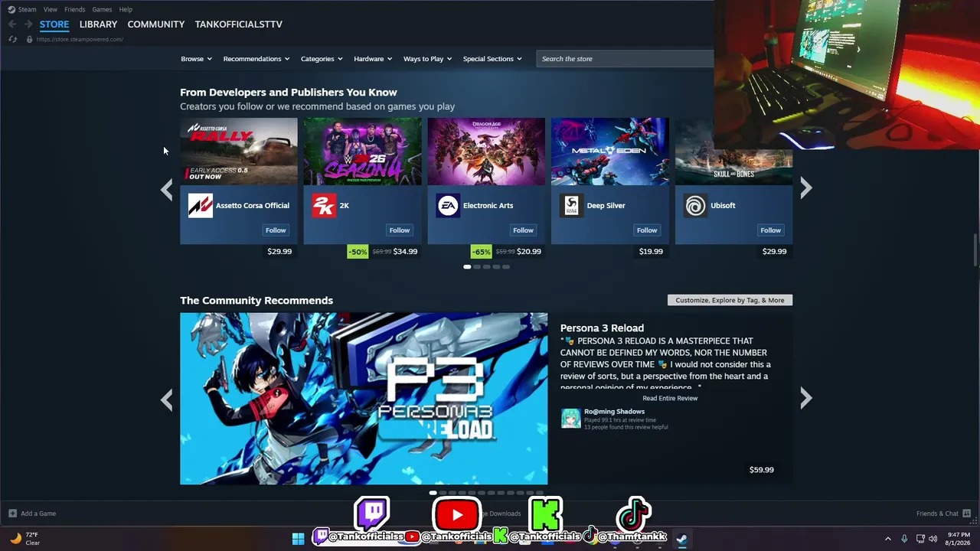Show previous publishers with the left arrow

(x=166, y=189)
